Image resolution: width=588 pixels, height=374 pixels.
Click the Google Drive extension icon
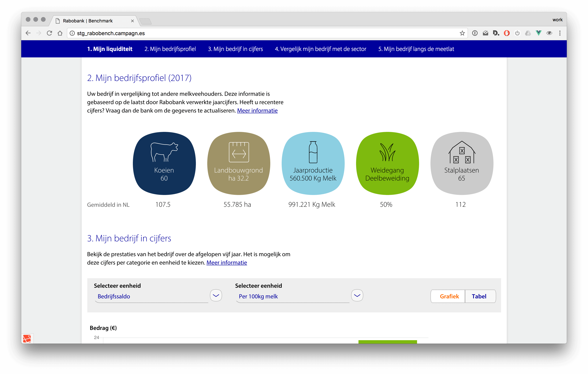tap(528, 33)
